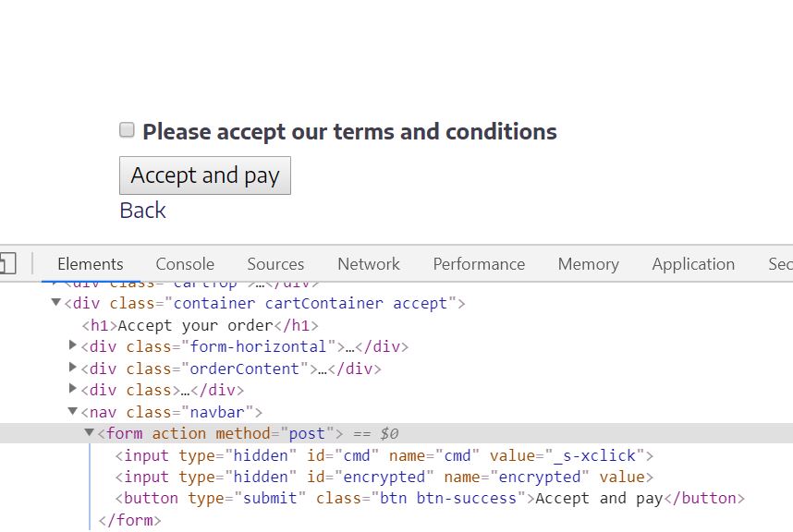The width and height of the screenshot is (793, 532).
Task: Check the terms and conditions checkbox
Action: [127, 130]
